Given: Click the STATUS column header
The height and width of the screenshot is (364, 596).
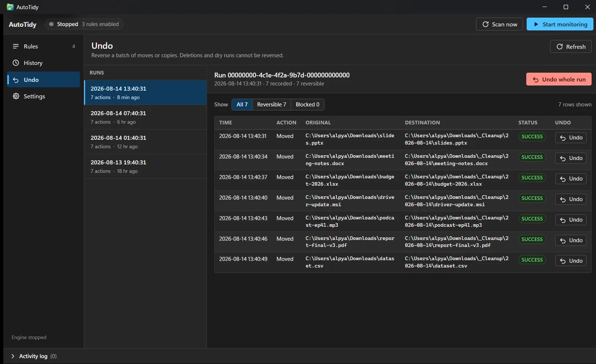Looking at the screenshot, I should click(x=528, y=123).
